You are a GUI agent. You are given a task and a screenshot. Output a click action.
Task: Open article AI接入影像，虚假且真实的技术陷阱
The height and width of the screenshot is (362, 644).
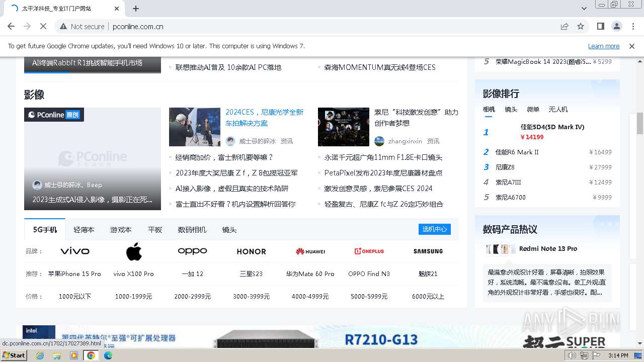232,189
